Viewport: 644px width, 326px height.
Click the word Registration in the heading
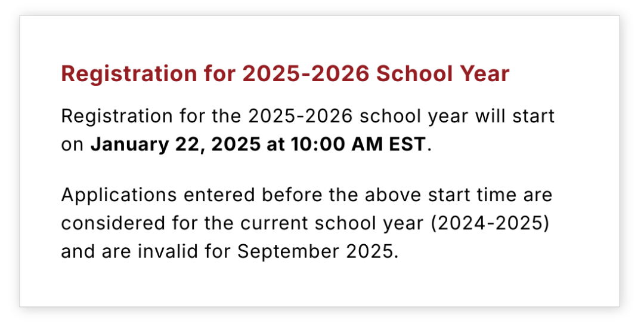tap(129, 75)
